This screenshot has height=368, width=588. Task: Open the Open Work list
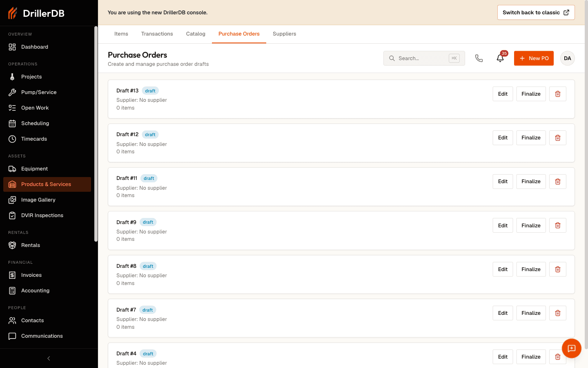tap(47, 108)
